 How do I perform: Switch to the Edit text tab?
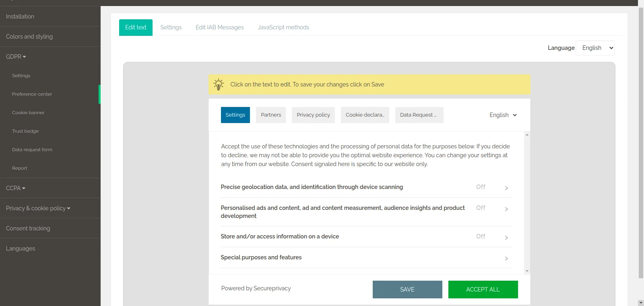(136, 27)
